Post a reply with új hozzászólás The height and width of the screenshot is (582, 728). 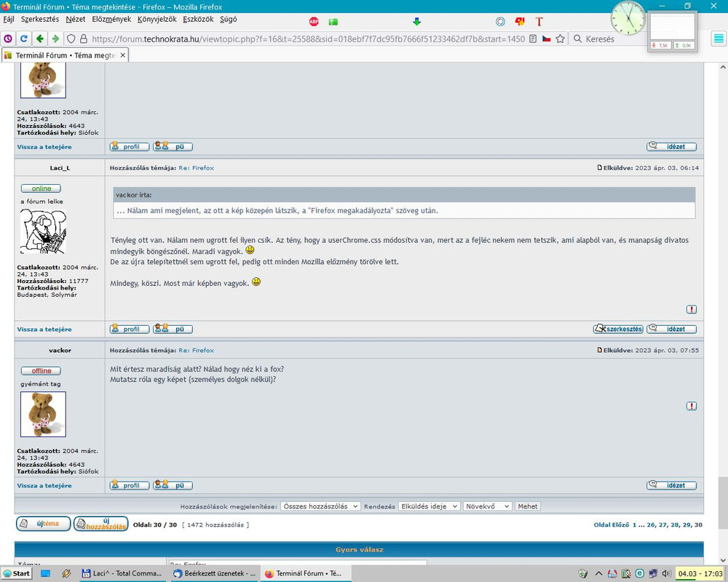(100, 524)
